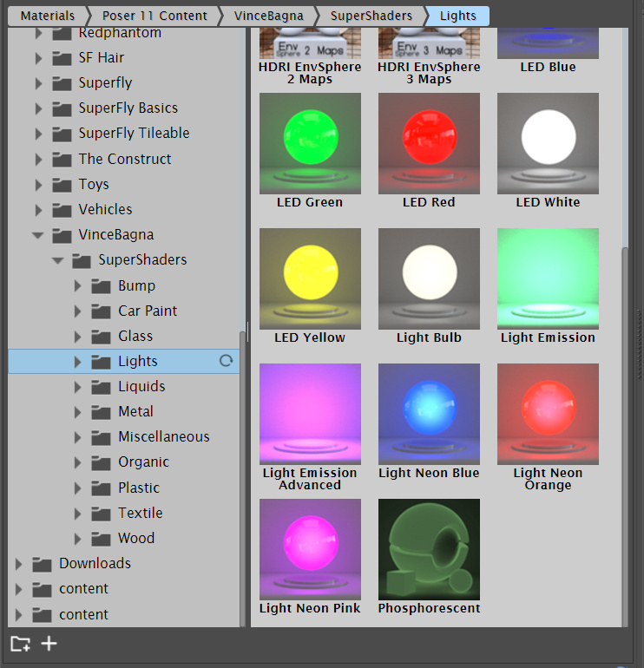The height and width of the screenshot is (668, 644).
Task: Expand the Downloads folder arrow
Action: click(x=19, y=564)
